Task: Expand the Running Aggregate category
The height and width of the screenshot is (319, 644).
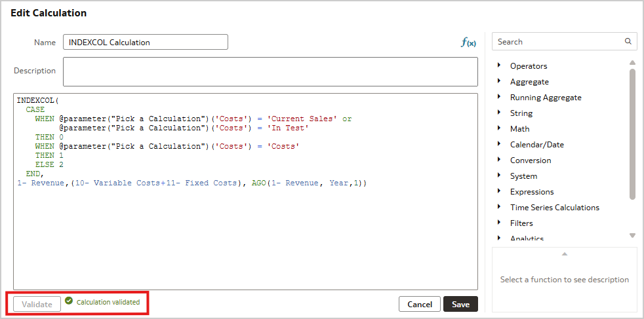Action: pos(499,97)
